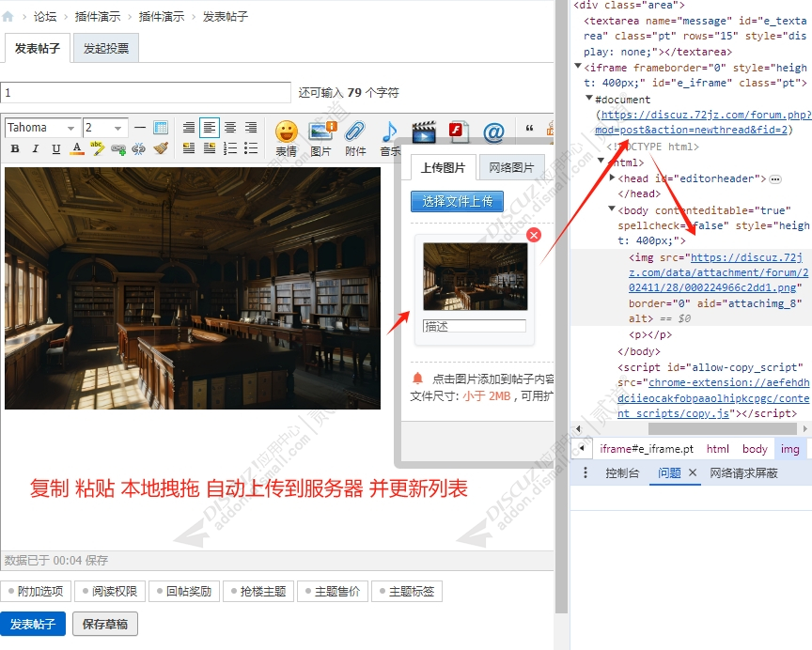This screenshot has width=812, height=650.
Task: Toggle bold formatting in the editor
Action: click(15, 149)
